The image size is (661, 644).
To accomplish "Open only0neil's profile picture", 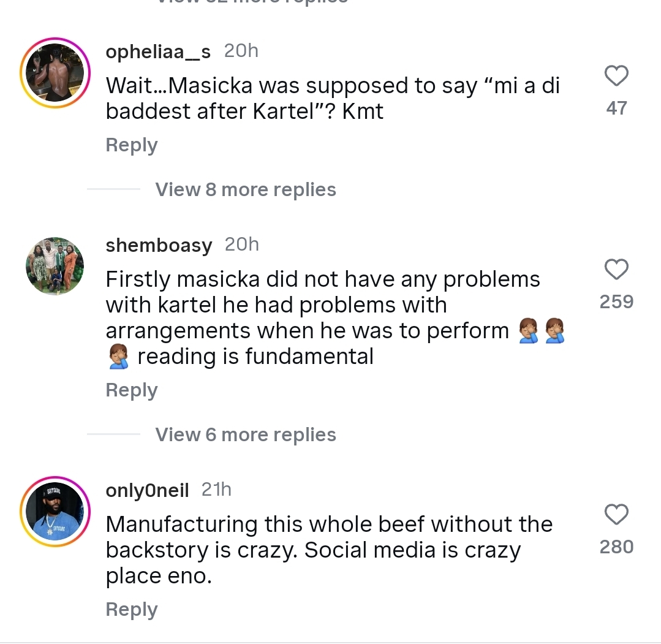I will (55, 512).
